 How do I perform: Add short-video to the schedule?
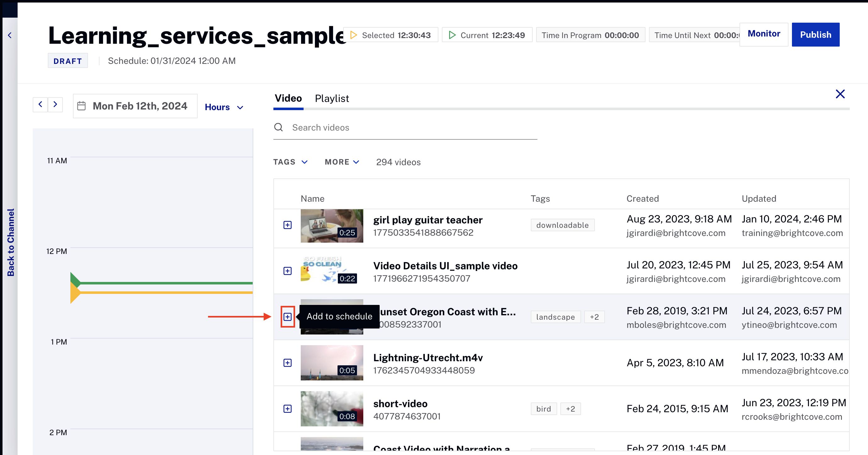[x=287, y=408]
